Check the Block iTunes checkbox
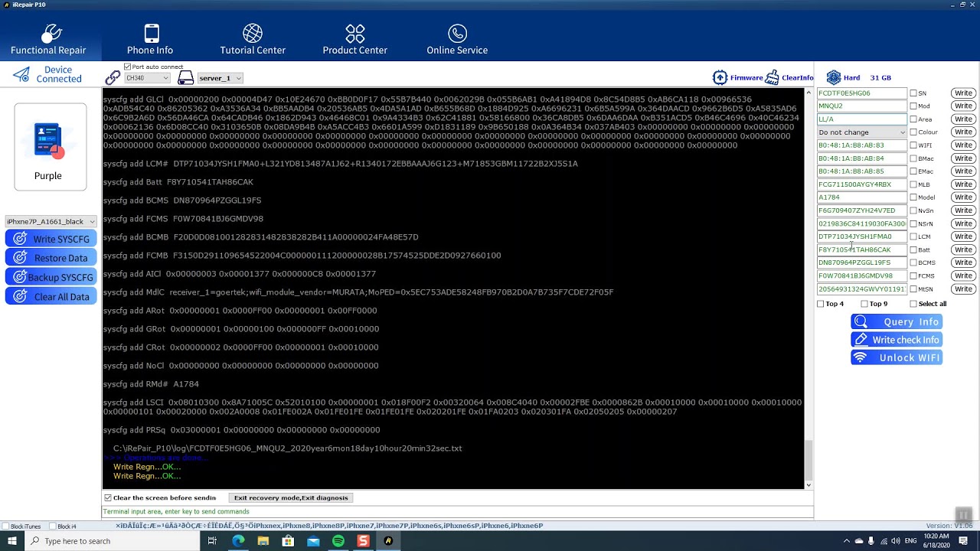980x551 pixels. coord(7,527)
